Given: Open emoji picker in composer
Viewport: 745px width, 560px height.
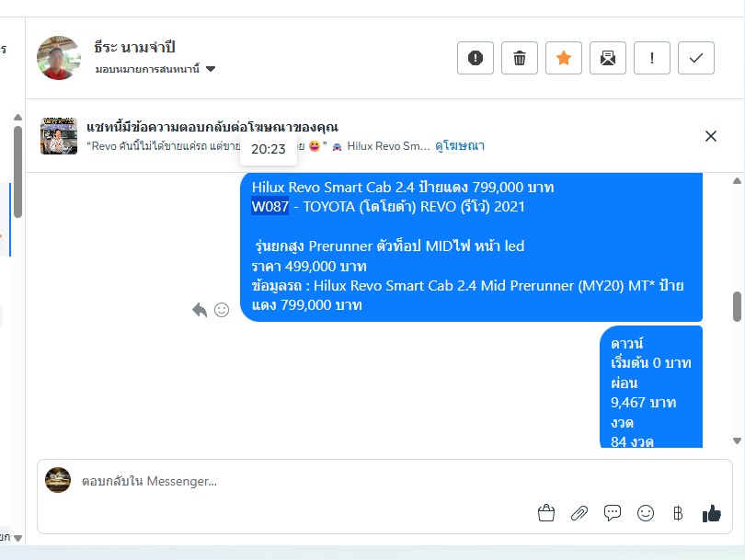Looking at the screenshot, I should pos(646,513).
